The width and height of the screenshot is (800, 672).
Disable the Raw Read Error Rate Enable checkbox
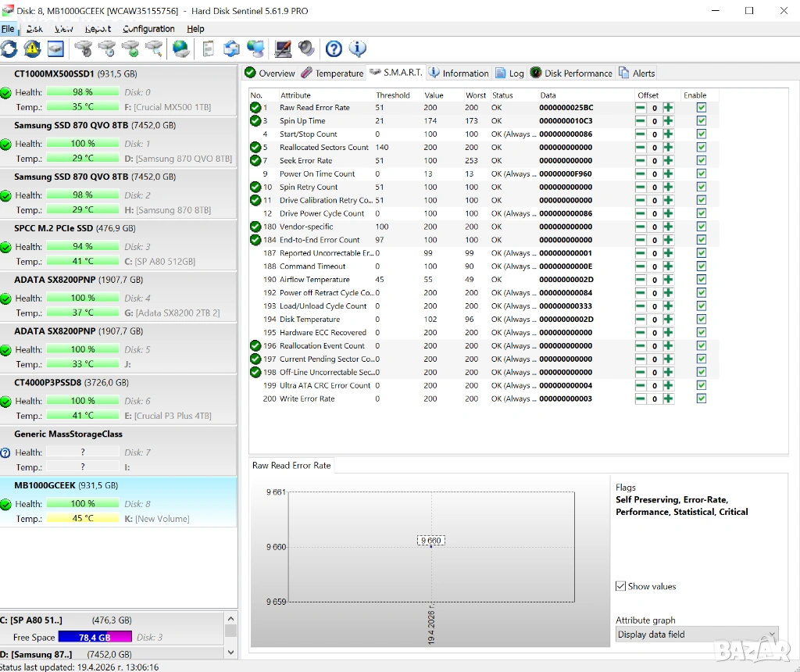tap(701, 108)
